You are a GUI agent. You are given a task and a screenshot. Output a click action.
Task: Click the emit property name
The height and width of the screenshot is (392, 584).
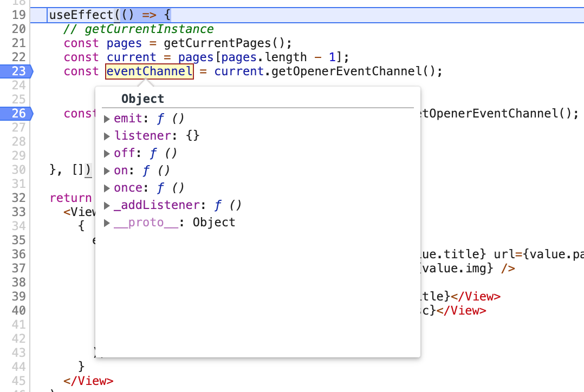click(x=128, y=119)
